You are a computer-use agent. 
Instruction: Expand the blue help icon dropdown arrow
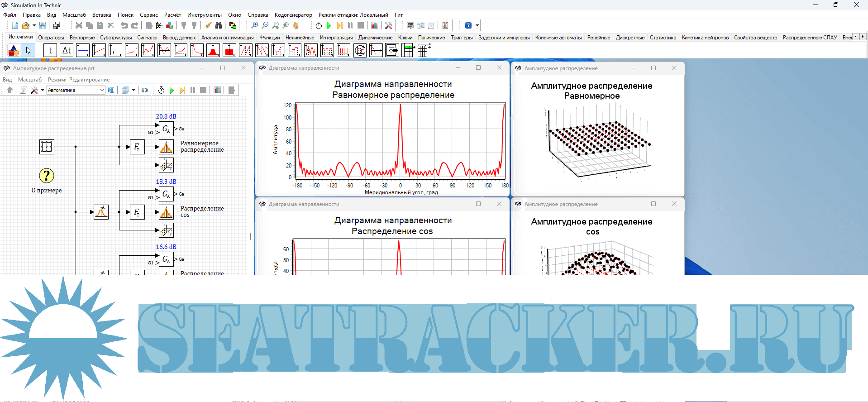pyautogui.click(x=477, y=26)
